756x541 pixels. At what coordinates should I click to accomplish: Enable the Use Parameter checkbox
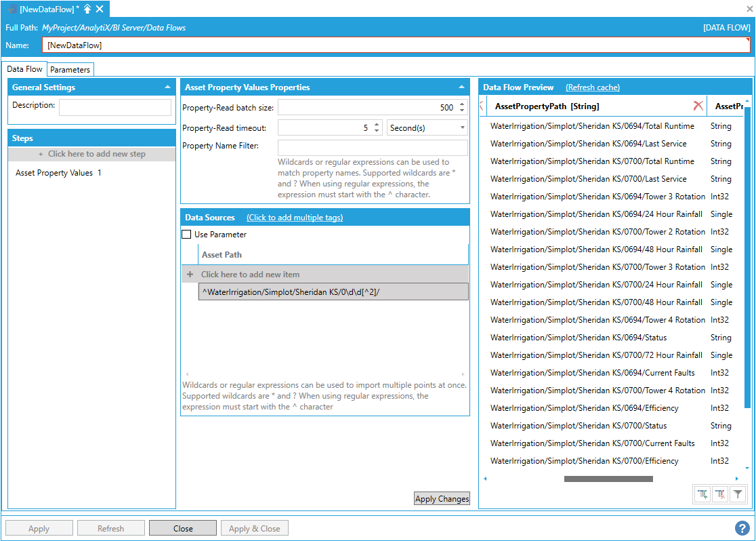coord(186,235)
